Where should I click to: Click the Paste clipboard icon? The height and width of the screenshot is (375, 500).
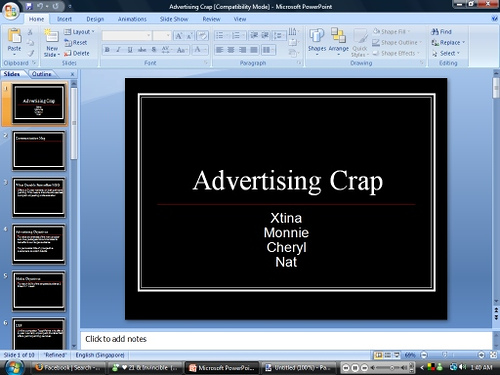click(14, 36)
